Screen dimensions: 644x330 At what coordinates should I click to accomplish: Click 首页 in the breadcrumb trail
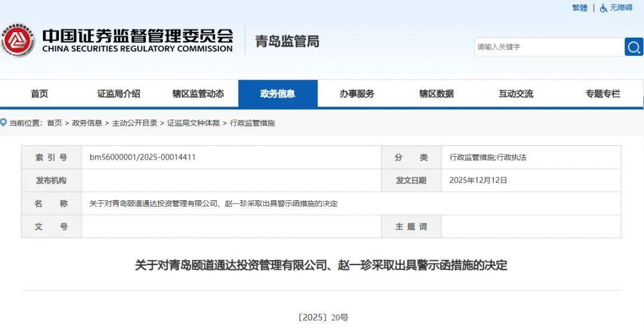[x=54, y=123]
